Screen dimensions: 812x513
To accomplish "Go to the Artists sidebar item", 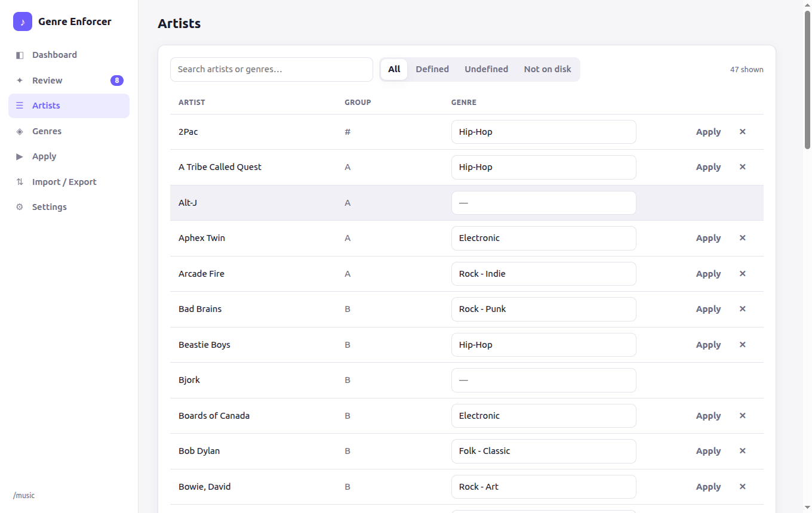I will click(69, 106).
